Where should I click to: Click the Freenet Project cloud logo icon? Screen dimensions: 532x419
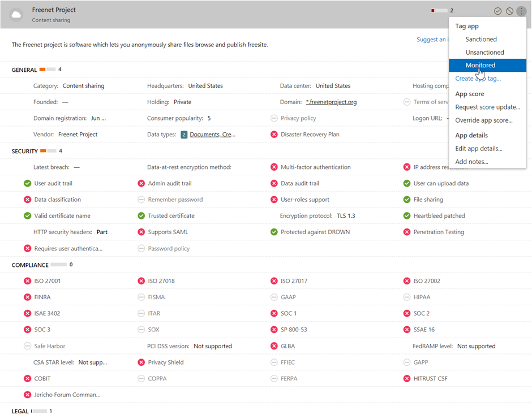(16, 15)
